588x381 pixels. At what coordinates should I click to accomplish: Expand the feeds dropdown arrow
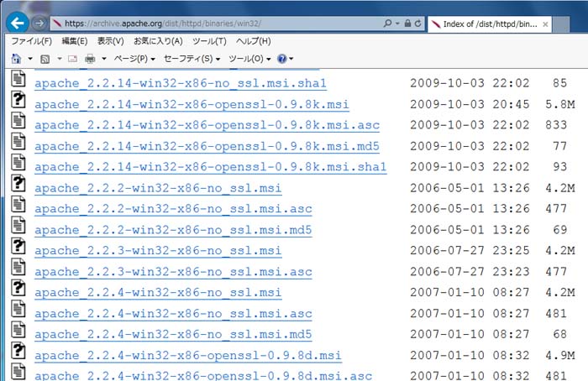click(x=60, y=59)
